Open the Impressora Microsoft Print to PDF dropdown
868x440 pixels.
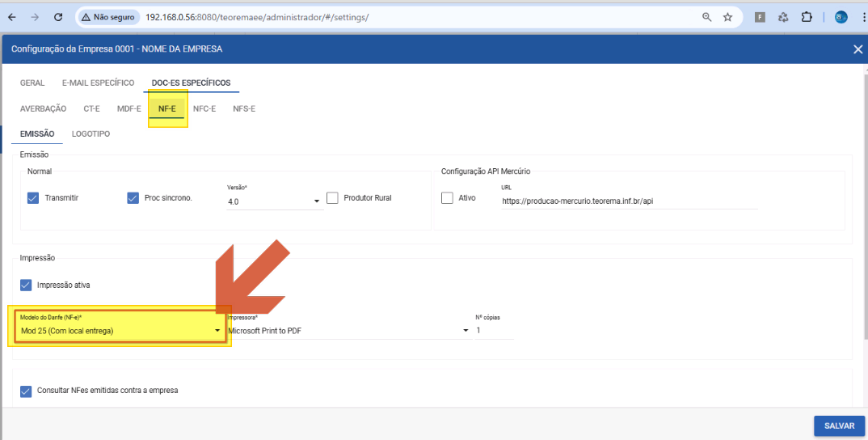349,331
